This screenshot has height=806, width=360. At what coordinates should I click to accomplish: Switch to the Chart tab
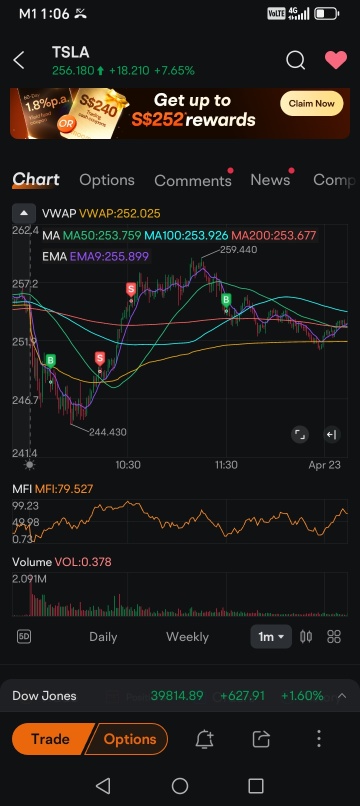[x=36, y=180]
